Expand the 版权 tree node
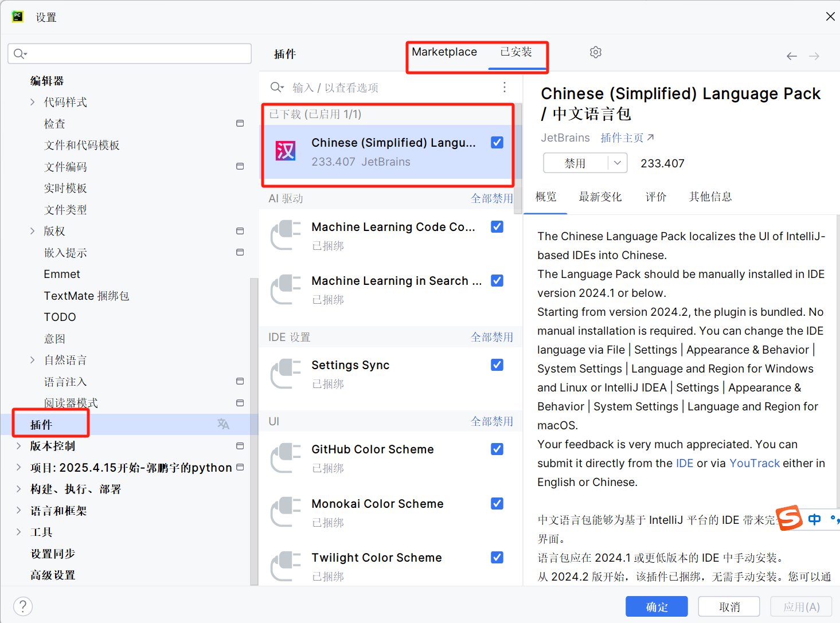The height and width of the screenshot is (623, 840). tap(32, 231)
